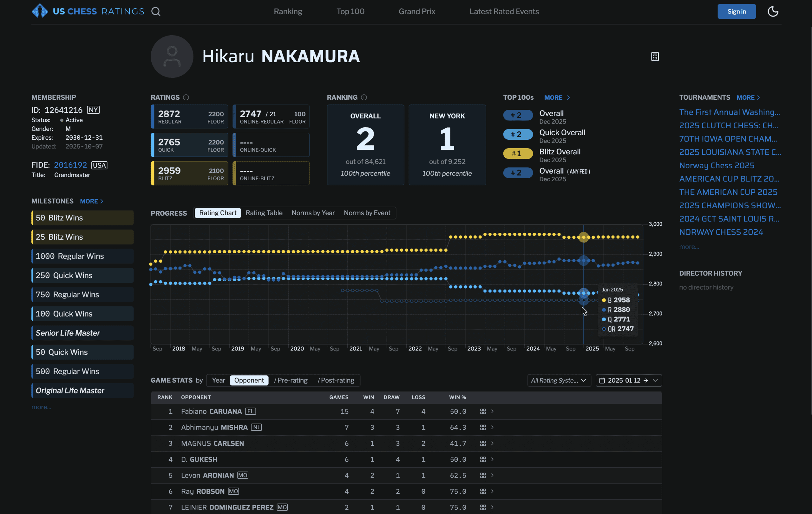Click the Sign in button

[736, 11]
